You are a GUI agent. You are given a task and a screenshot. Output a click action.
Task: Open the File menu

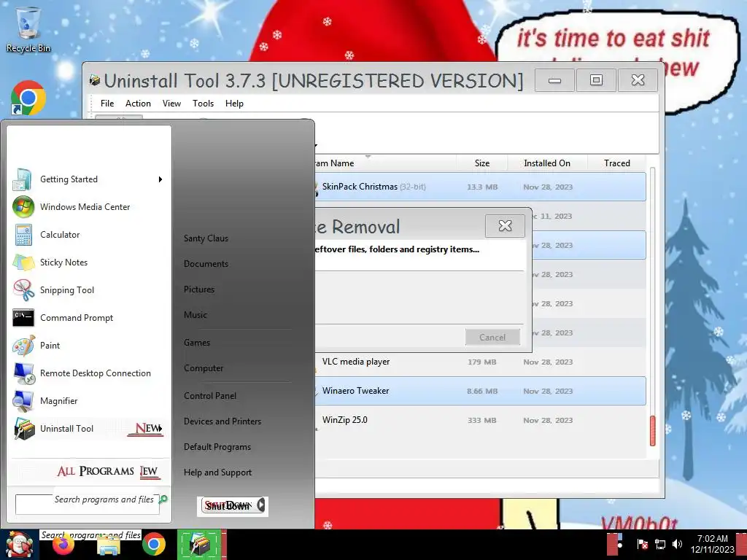coord(107,104)
